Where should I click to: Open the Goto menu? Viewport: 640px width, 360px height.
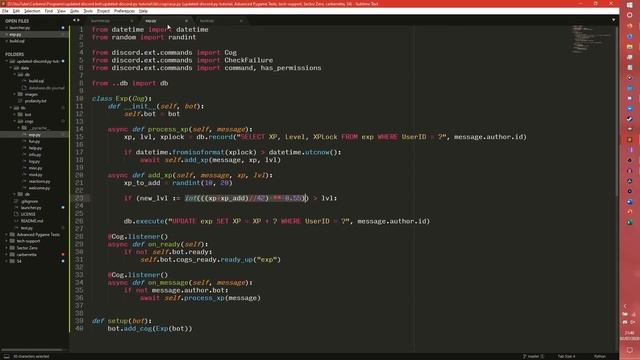click(x=75, y=11)
